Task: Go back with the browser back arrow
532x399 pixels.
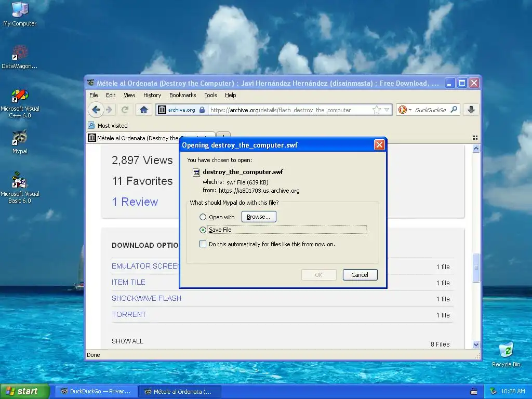Action: pyautogui.click(x=96, y=110)
